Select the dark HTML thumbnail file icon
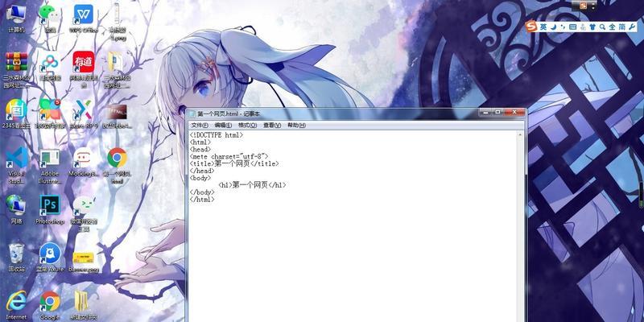This screenshot has height=322, width=644. click(x=117, y=116)
